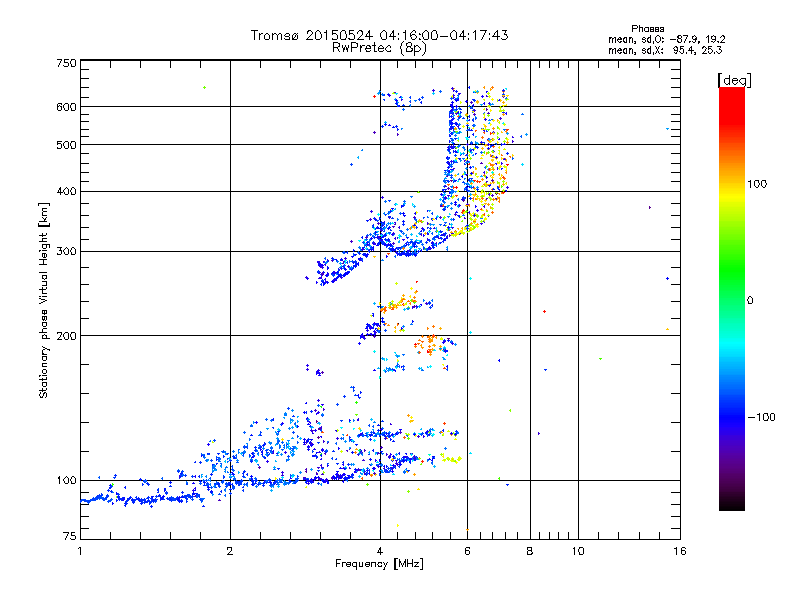Image resolution: width=800 pixels, height=600 pixels.
Task: Click the x-axis tick label '16'
Action: [680, 551]
